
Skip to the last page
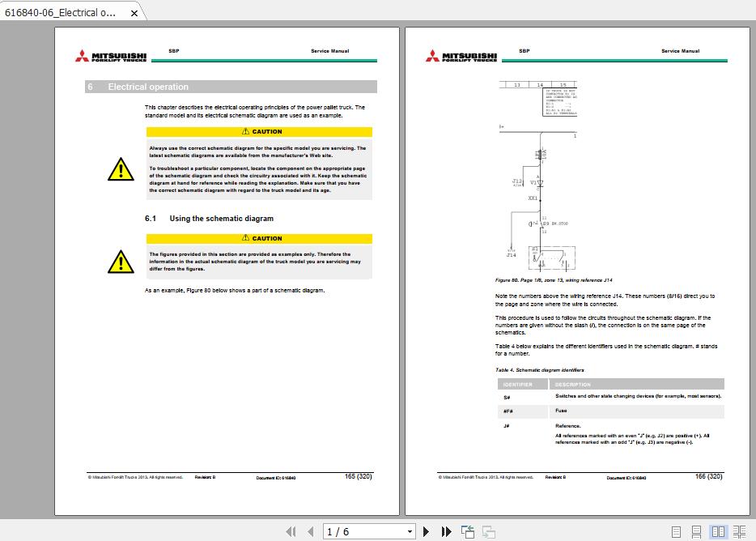(446, 531)
